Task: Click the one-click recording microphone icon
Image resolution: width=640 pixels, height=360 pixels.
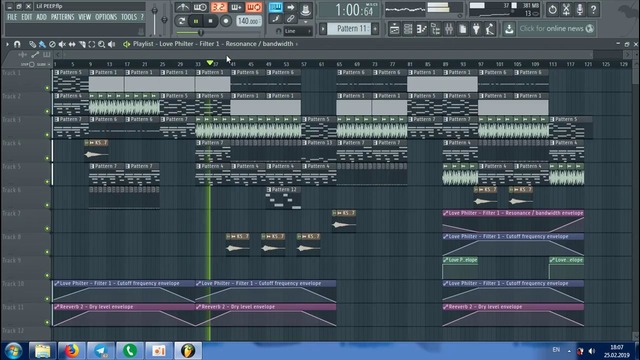Action: [580, 9]
